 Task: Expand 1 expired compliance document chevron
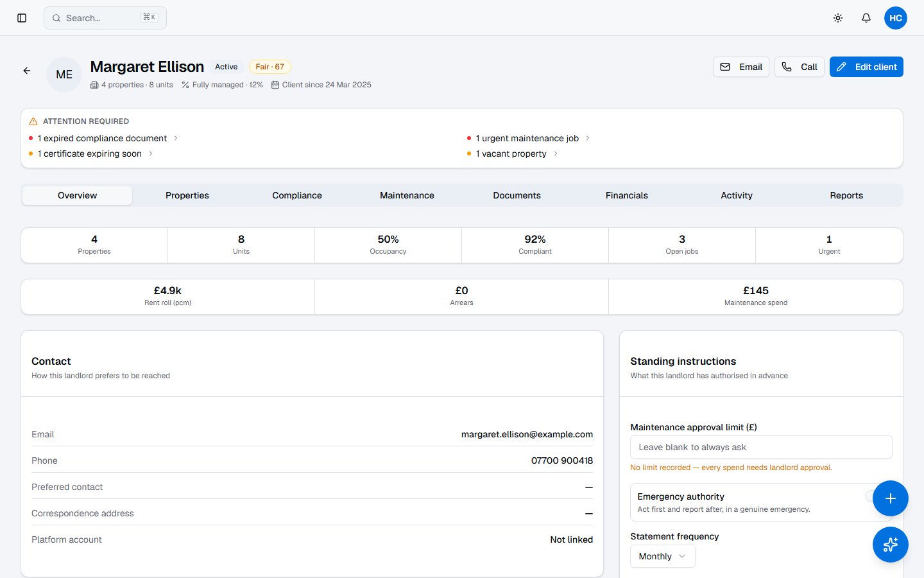176,138
